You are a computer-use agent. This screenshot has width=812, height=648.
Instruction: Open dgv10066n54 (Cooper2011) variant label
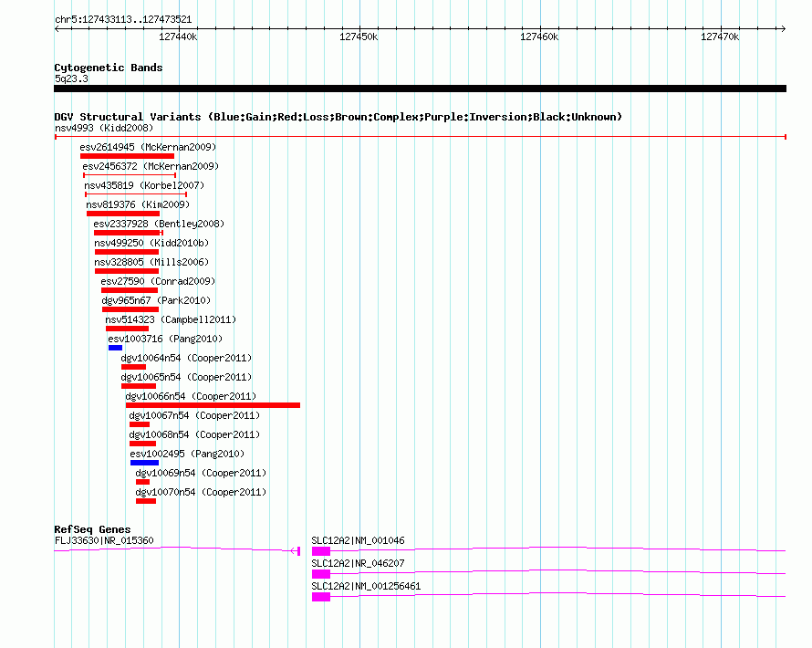(x=191, y=396)
